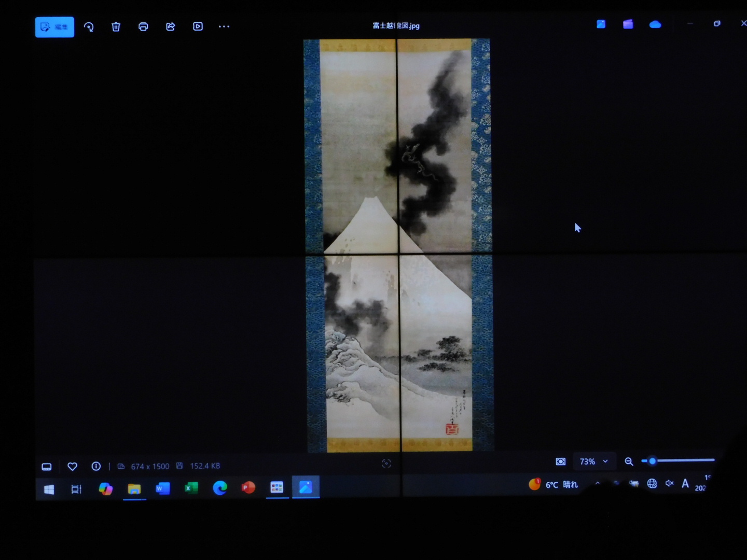Expand the 73% zoom level dropdown
Viewport: 747px width, 560px height.
(x=594, y=461)
